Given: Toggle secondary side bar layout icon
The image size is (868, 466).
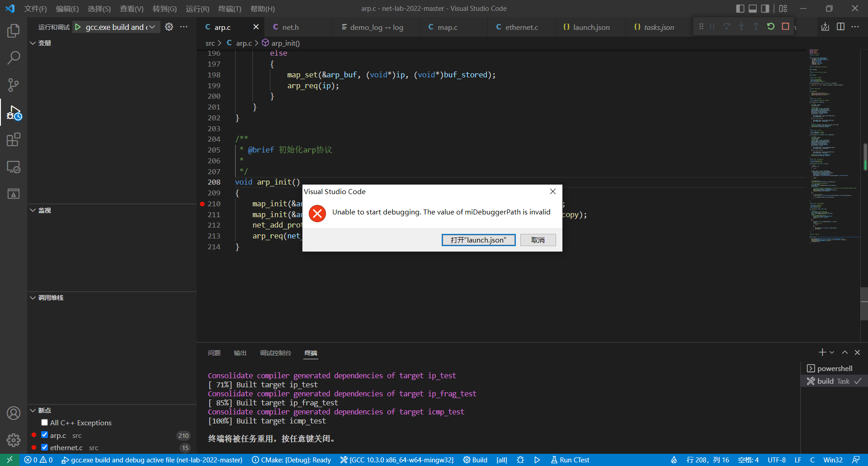Looking at the screenshot, I should pyautogui.click(x=765, y=9).
